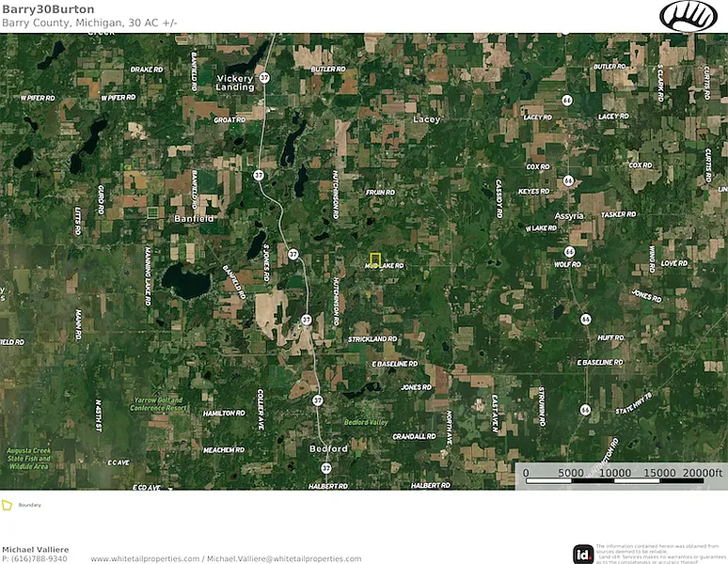The height and width of the screenshot is (564, 728).
Task: Click the S CLARK RD label
Action: 660,83
